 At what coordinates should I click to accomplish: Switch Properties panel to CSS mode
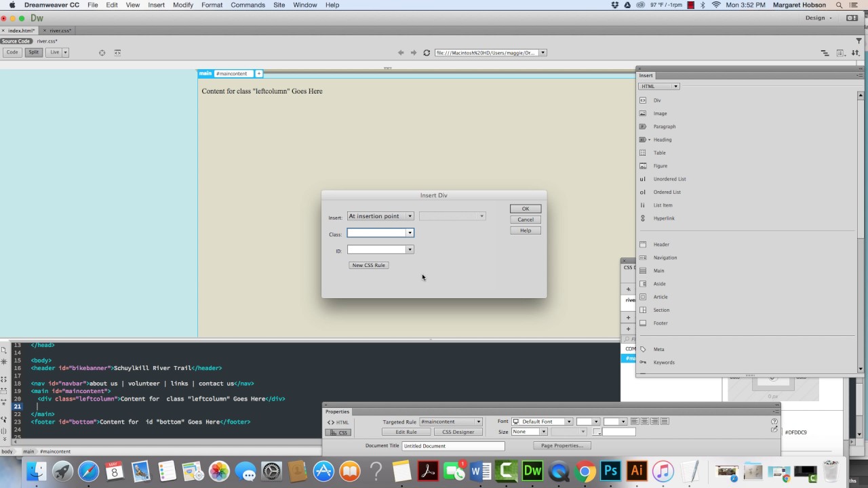(x=338, y=432)
